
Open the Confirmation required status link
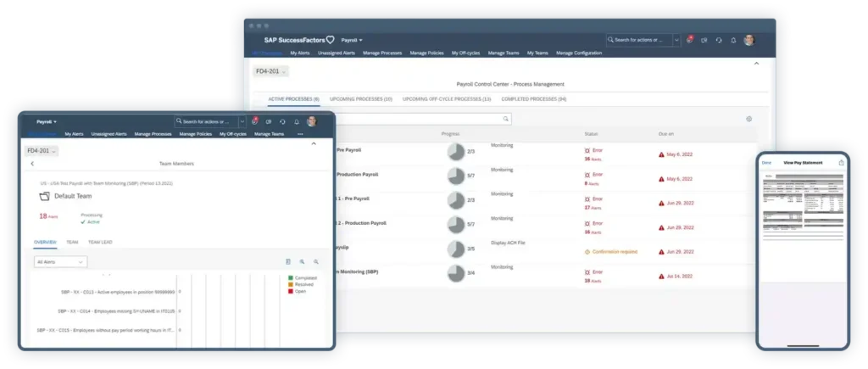point(615,252)
